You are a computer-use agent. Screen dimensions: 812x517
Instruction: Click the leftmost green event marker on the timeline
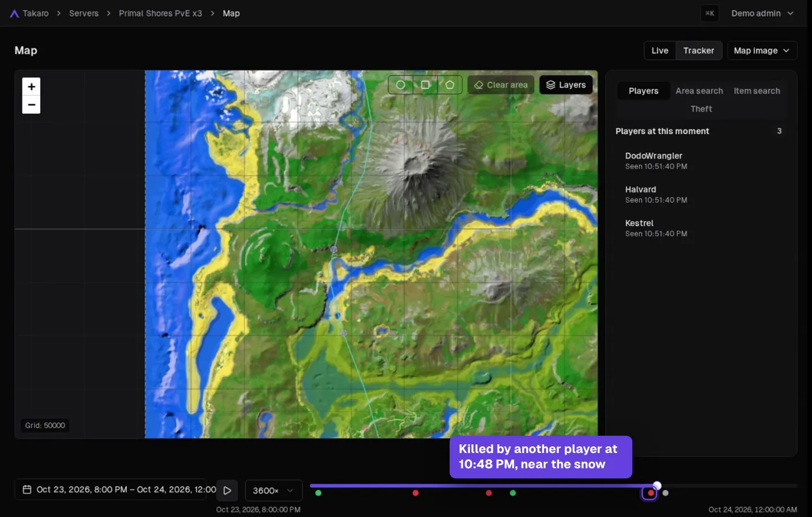point(319,493)
